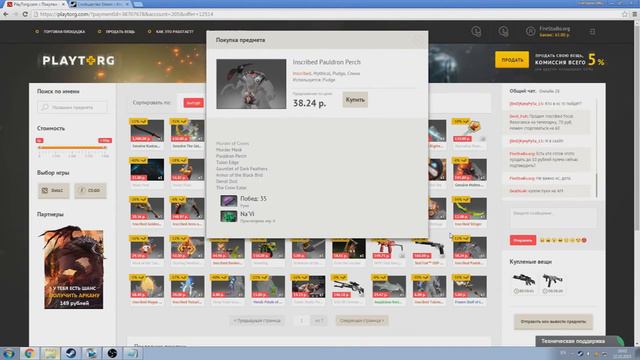Click the Na'Vi green gem icon
Screen dimensions: 640x360
pos(229,216)
